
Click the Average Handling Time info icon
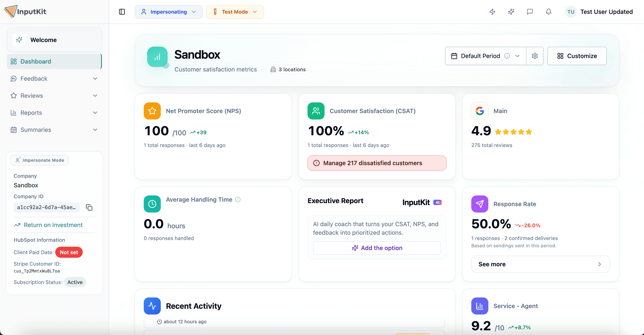[238, 199]
